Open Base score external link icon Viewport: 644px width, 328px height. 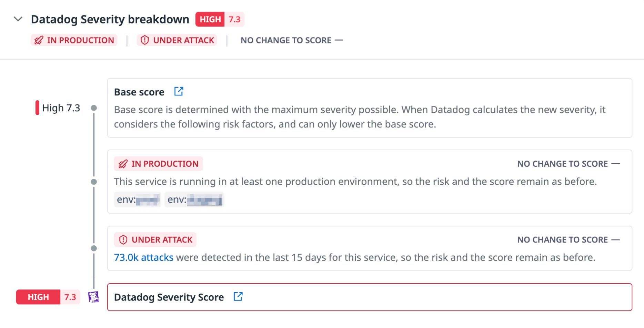pyautogui.click(x=179, y=91)
